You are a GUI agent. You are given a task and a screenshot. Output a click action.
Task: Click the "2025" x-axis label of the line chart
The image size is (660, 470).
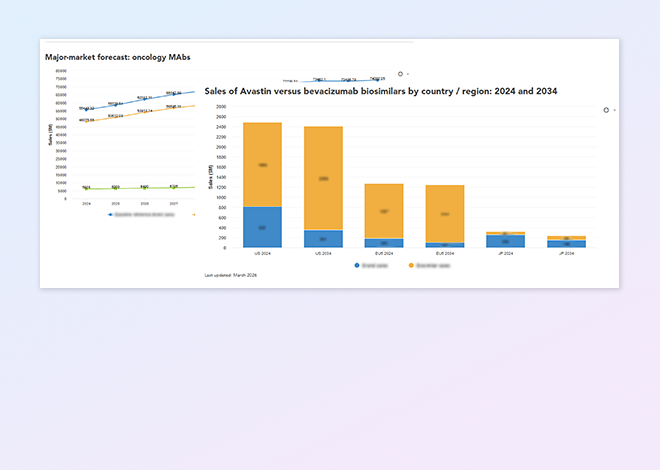[116, 204]
